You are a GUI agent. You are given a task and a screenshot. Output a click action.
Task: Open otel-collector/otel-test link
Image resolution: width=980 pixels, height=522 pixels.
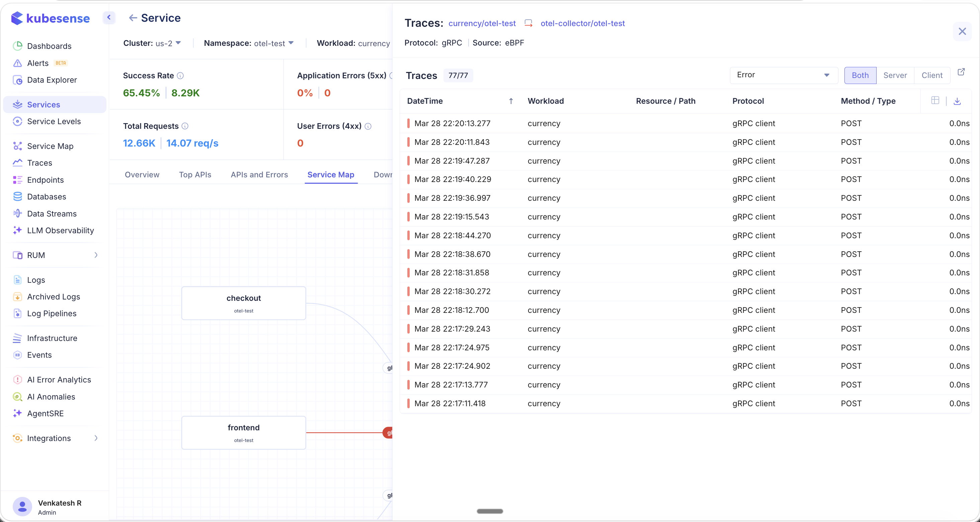583,23
